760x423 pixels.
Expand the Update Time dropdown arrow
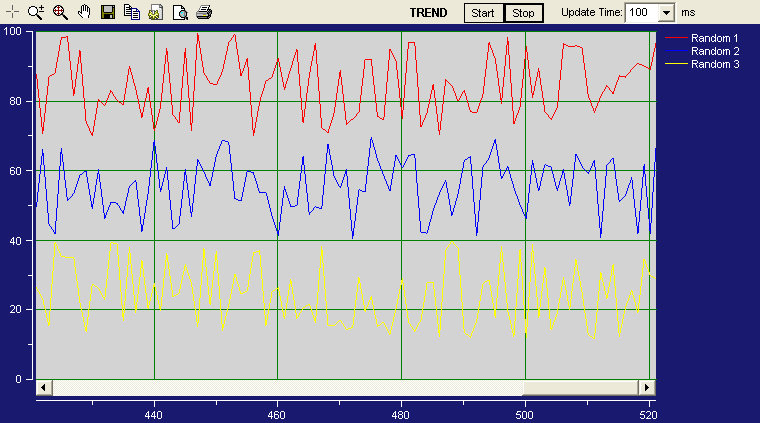tap(668, 13)
